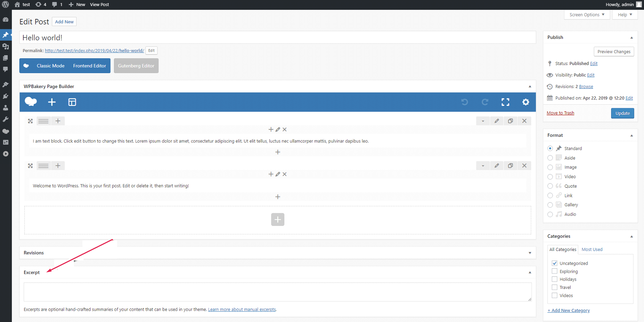This screenshot has height=322, width=644.
Task: Expand the Revisions panel
Action: [529, 253]
